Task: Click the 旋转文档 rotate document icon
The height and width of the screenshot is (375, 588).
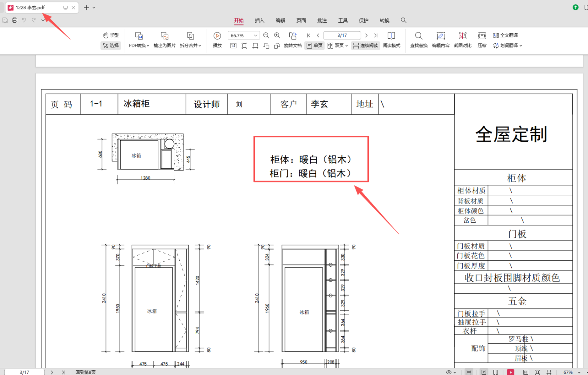Action: [x=292, y=36]
